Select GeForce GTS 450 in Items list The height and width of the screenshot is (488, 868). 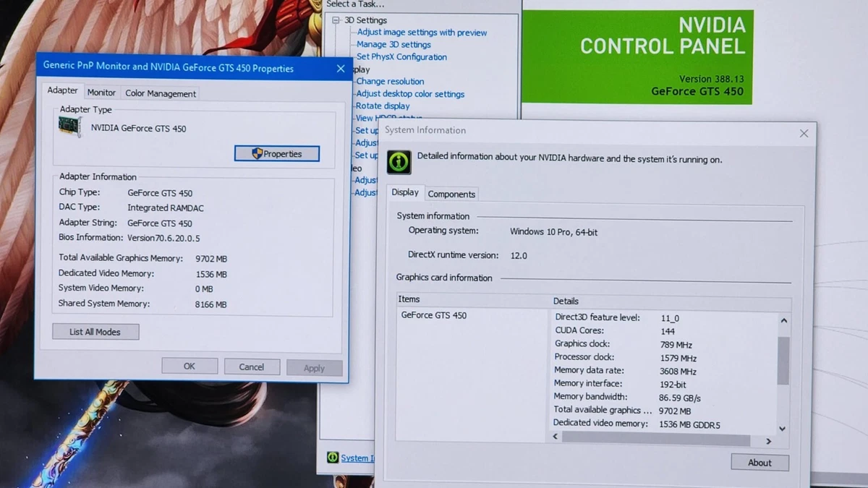(x=434, y=315)
